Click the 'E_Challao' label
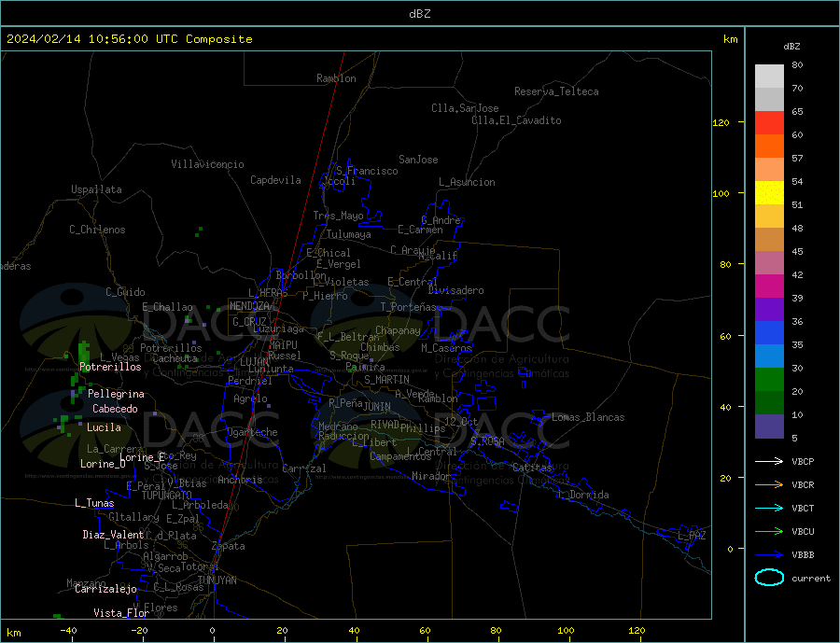 167,308
